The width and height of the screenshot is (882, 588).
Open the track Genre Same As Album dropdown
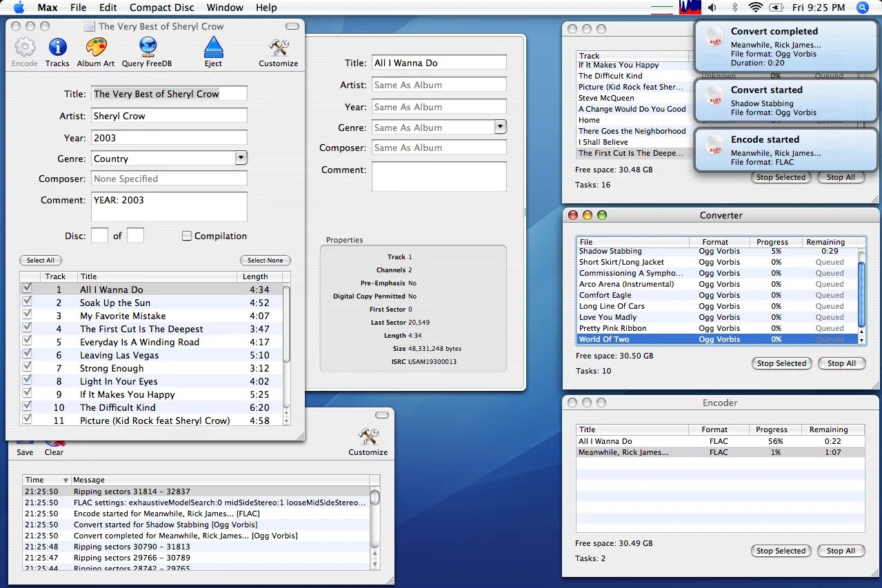(501, 127)
